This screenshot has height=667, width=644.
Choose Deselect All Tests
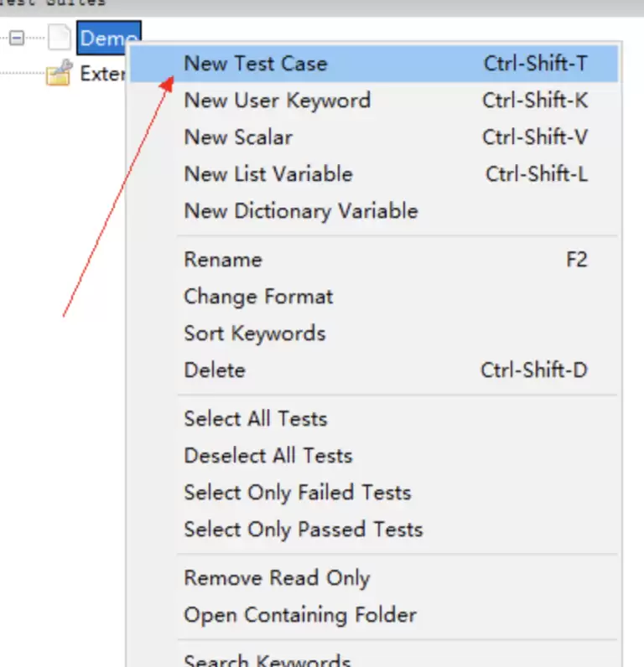tap(374, 456)
